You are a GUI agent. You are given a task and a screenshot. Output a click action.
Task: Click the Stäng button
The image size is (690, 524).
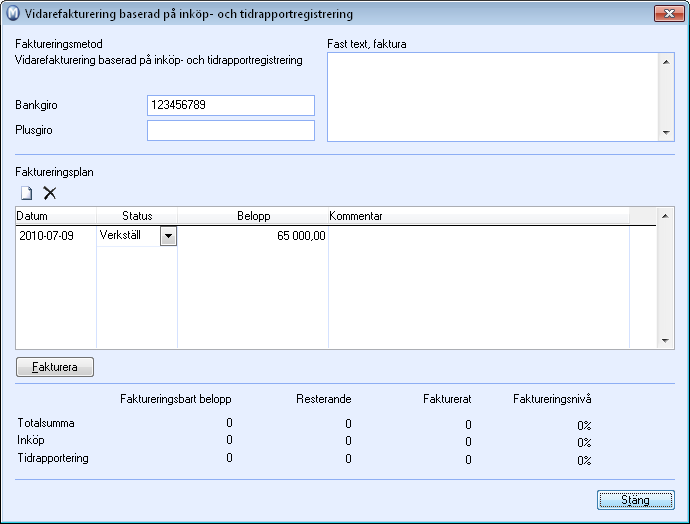pos(635,500)
